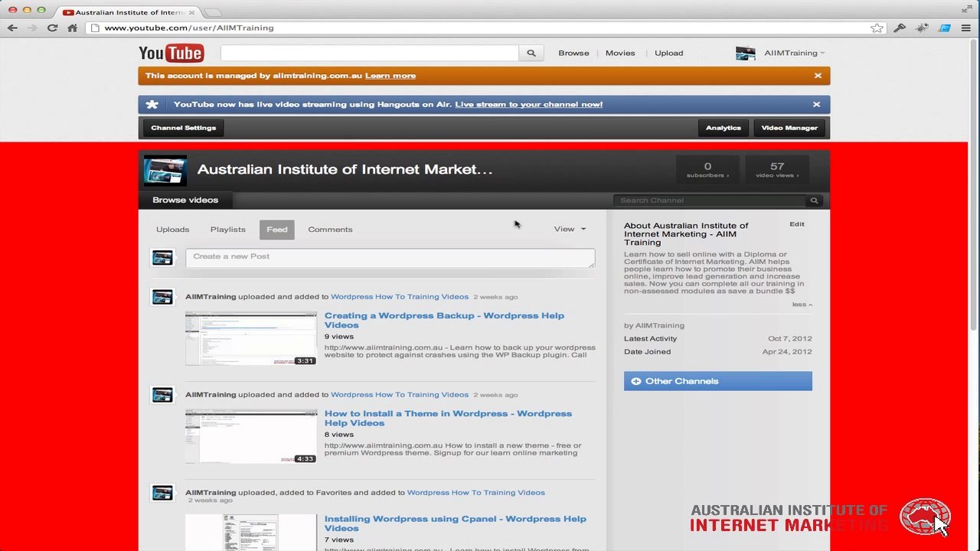980x551 pixels.
Task: Click Live stream to your channel now link
Action: click(x=529, y=104)
